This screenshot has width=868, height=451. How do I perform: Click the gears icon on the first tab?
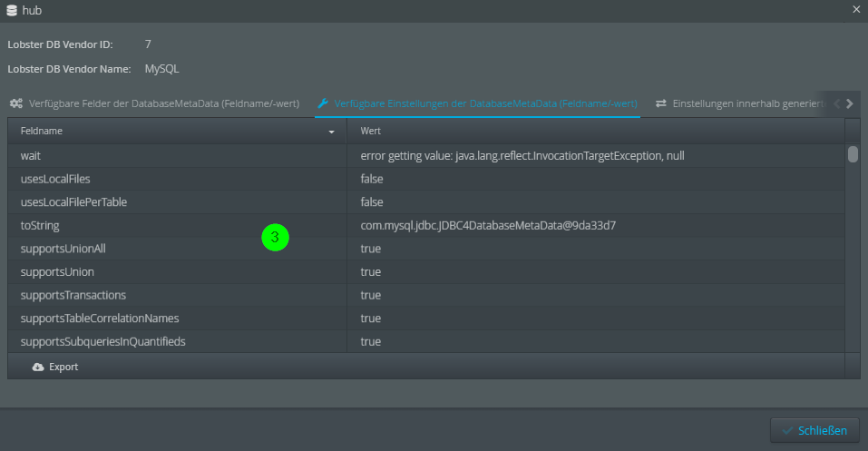(16, 103)
